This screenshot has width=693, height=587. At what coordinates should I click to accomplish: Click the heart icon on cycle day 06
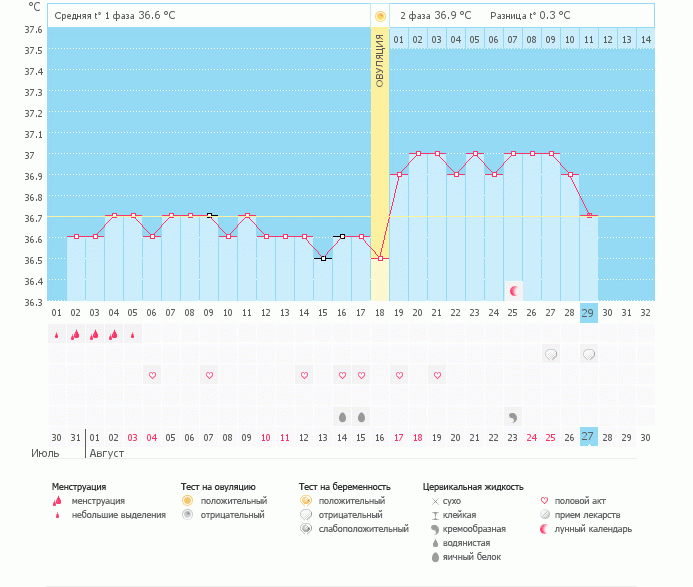152,375
